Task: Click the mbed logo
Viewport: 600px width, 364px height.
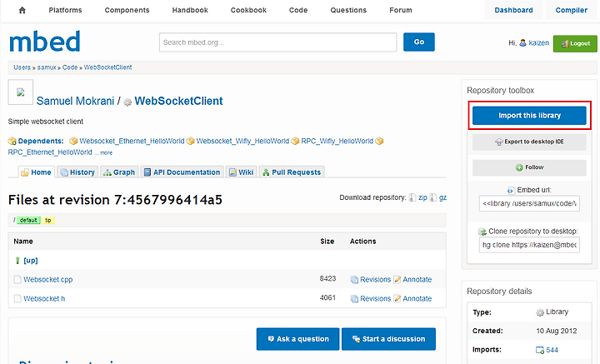Action: pyautogui.click(x=45, y=42)
